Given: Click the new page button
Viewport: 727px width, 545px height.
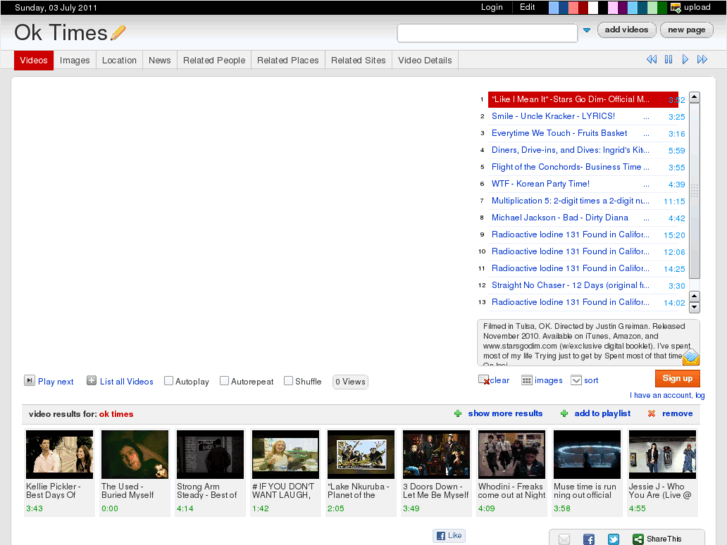Looking at the screenshot, I should pyautogui.click(x=687, y=30).
